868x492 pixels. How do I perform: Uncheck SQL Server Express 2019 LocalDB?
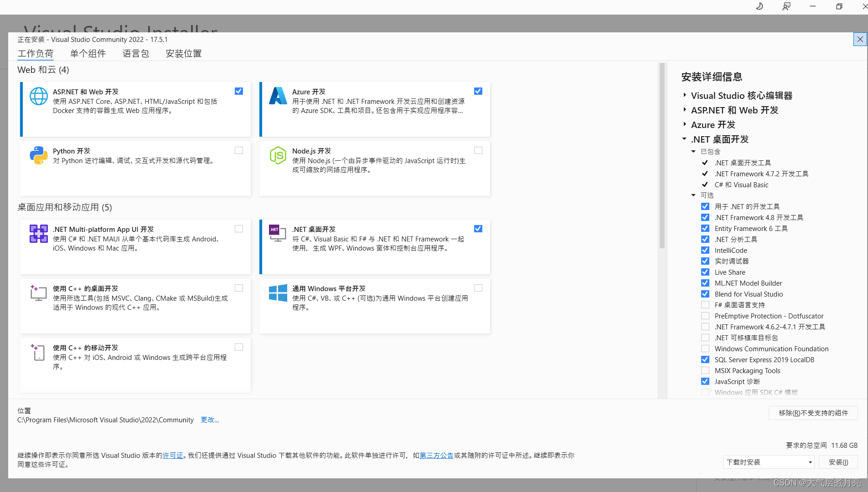[705, 359]
